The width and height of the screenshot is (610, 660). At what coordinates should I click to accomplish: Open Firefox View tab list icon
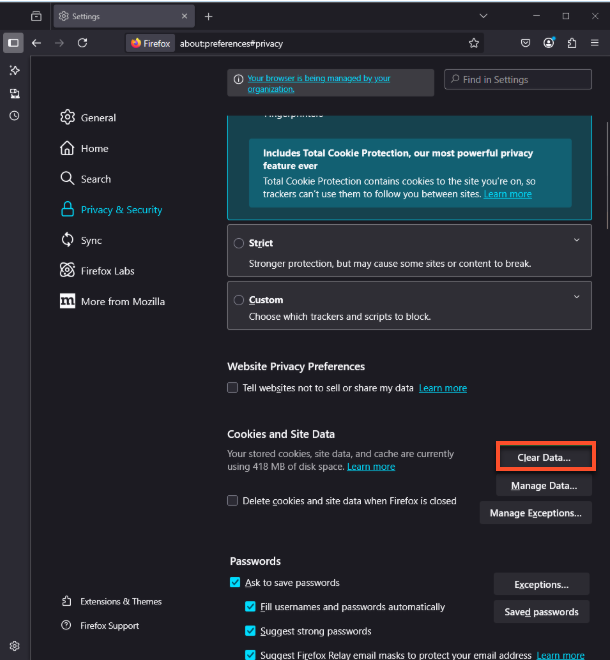click(36, 16)
